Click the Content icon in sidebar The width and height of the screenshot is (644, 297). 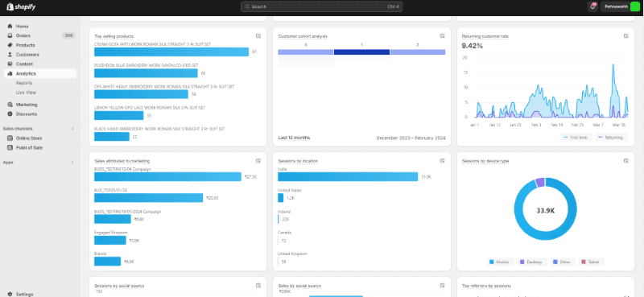(10, 64)
